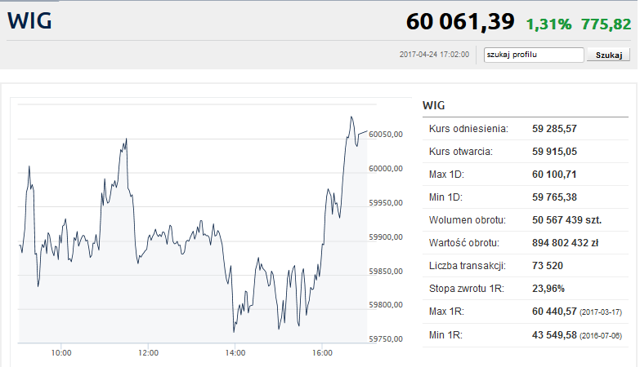Click the WIG index title heading
Image resolution: width=640 pixels, height=367 pixels.
click(30, 21)
